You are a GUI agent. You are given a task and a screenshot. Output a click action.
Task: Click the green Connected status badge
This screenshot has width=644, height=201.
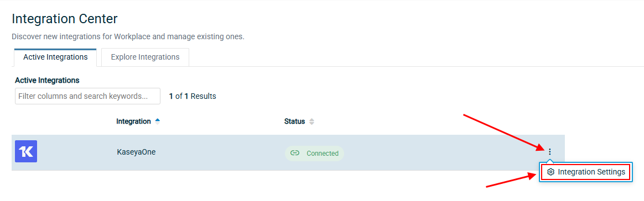[x=314, y=153]
